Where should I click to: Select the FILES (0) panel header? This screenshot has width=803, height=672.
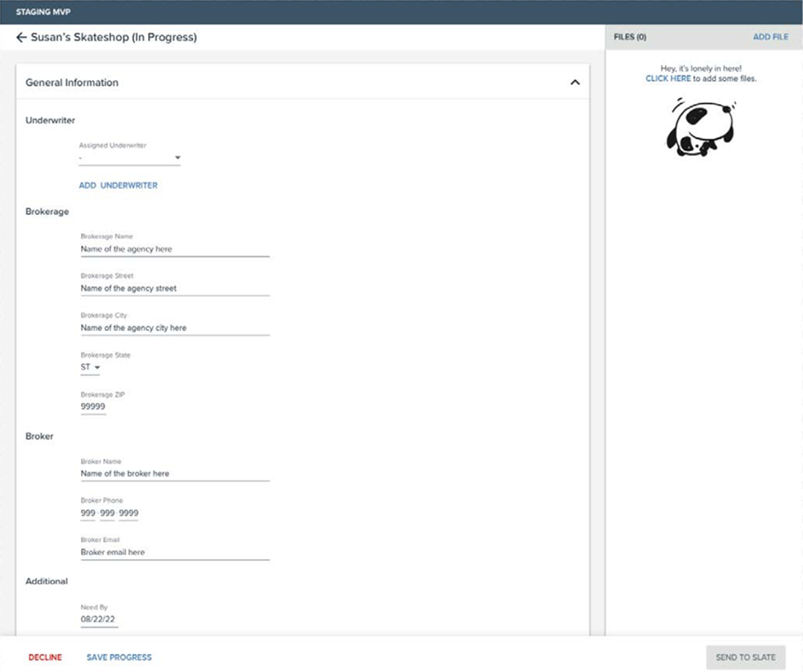[630, 37]
